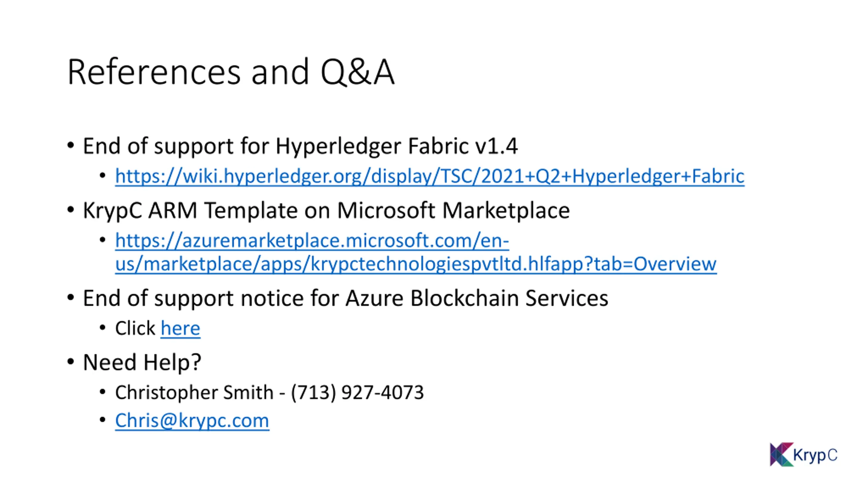Click the word "Click" before here
The width and height of the screenshot is (868, 488).
coord(135,328)
